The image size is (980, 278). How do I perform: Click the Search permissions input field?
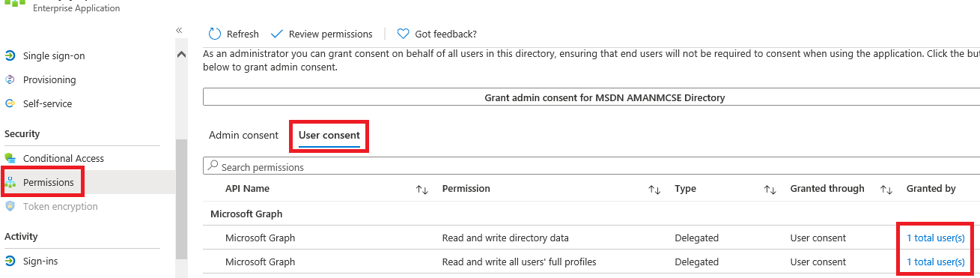pyautogui.click(x=591, y=166)
